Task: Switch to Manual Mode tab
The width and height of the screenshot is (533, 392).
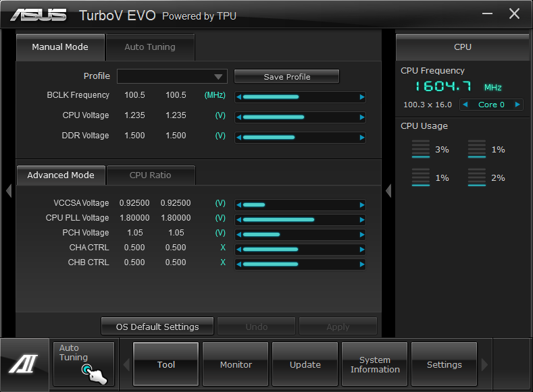Action: click(x=60, y=47)
